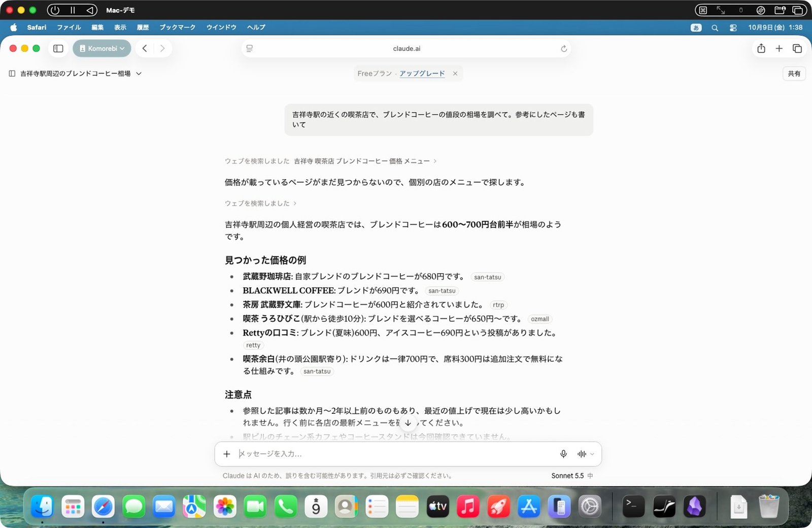The width and height of the screenshot is (812, 528).
Task: Open Terminal in the Dock
Action: click(x=633, y=506)
